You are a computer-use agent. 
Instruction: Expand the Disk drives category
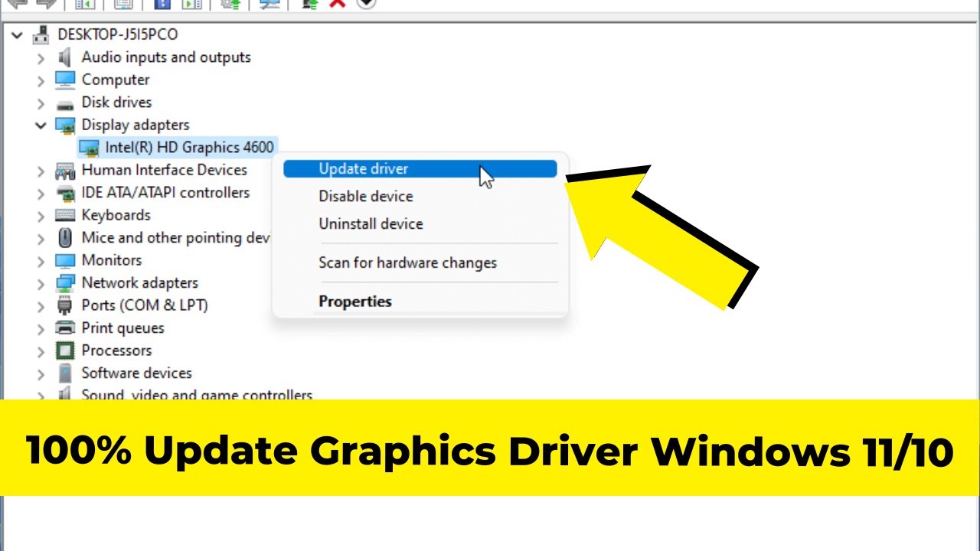(x=41, y=103)
